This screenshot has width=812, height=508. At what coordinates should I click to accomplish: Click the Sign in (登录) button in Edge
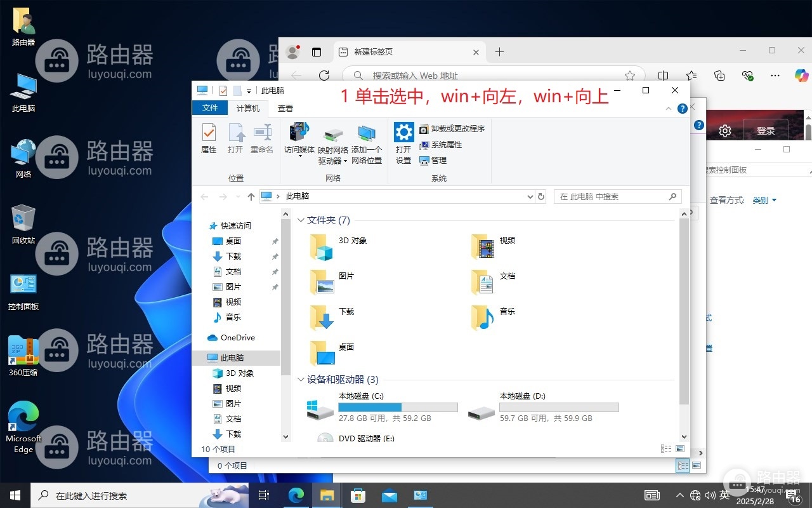coord(766,131)
